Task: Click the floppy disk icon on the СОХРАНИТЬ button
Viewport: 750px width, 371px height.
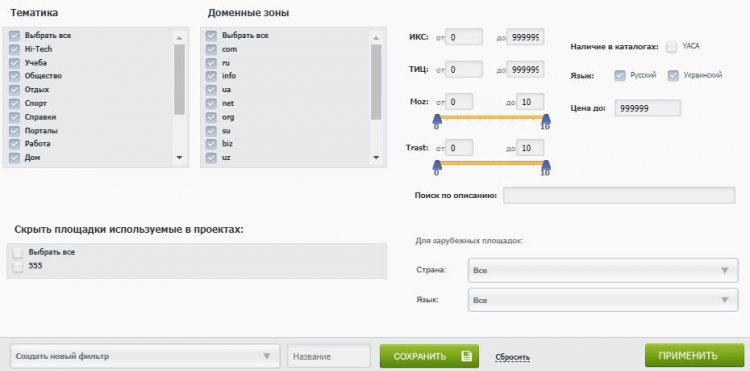Action: (x=467, y=356)
